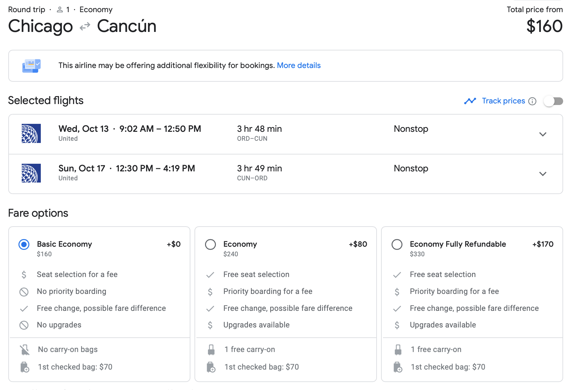Expand Wed, Oct 13 flight details chevron
The height and width of the screenshot is (390, 588).
(543, 134)
